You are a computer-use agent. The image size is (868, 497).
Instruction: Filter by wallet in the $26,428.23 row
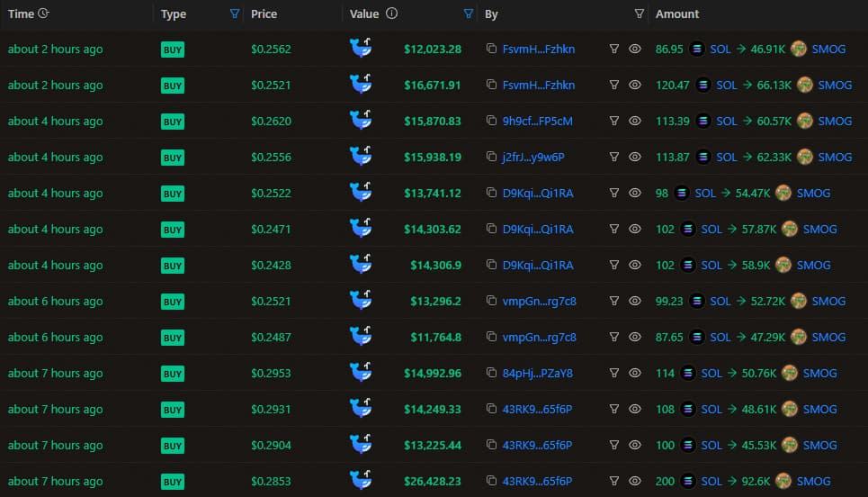click(614, 481)
